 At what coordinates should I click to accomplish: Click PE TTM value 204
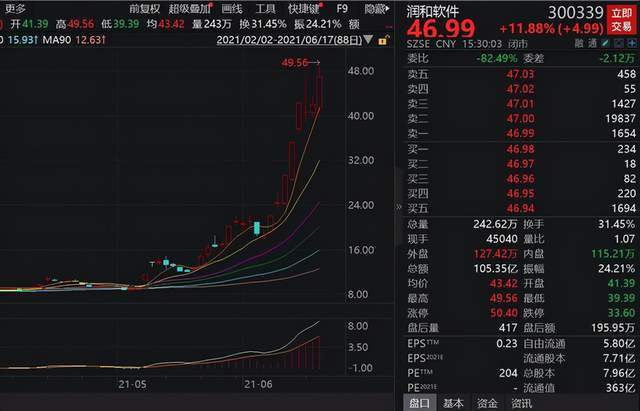[508, 373]
